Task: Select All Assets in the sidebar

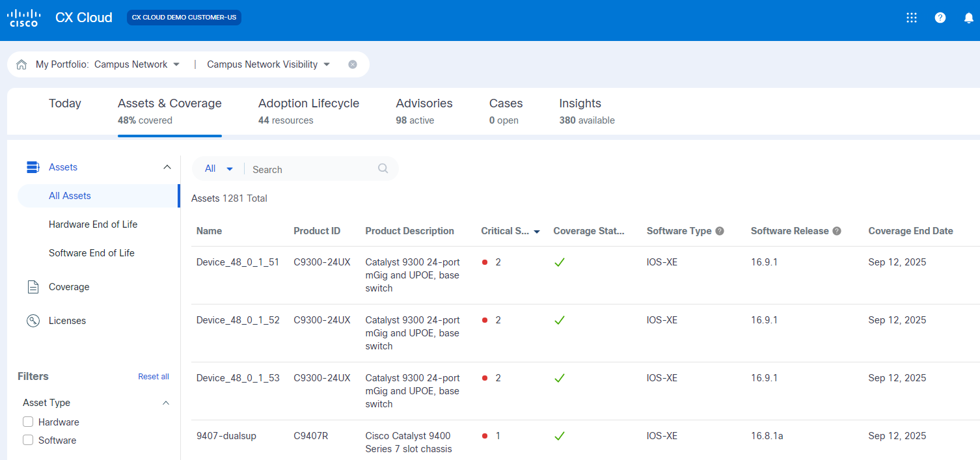Action: pos(98,196)
